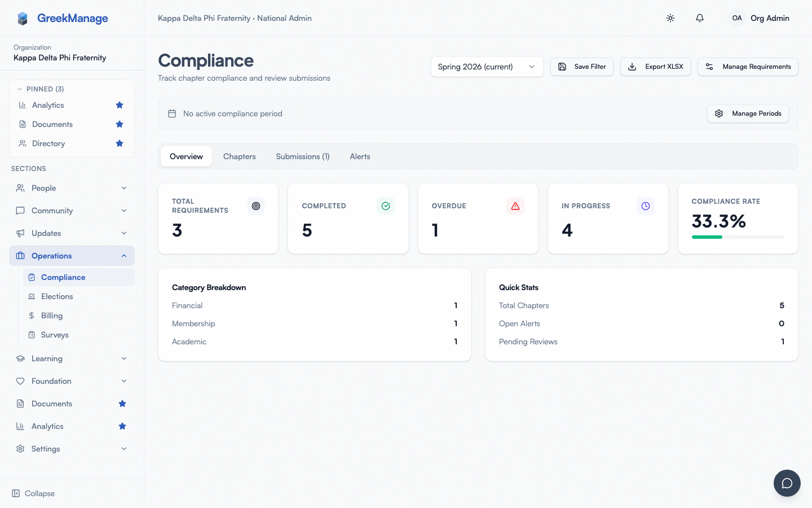Click the Elections ballot icon

click(x=32, y=296)
